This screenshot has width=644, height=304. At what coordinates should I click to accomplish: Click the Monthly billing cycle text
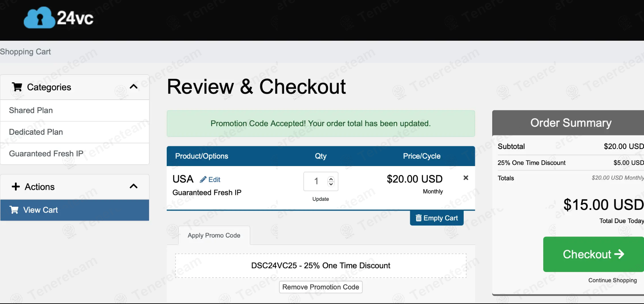(x=433, y=191)
